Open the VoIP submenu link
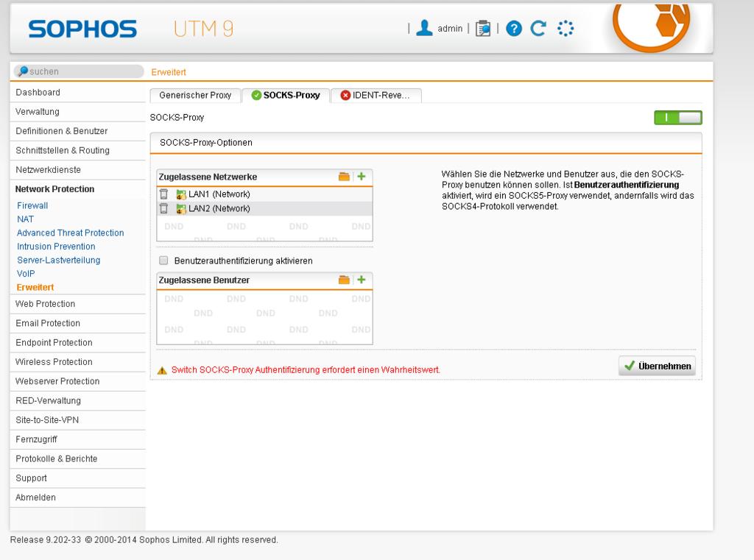The image size is (754, 560). pos(26,274)
